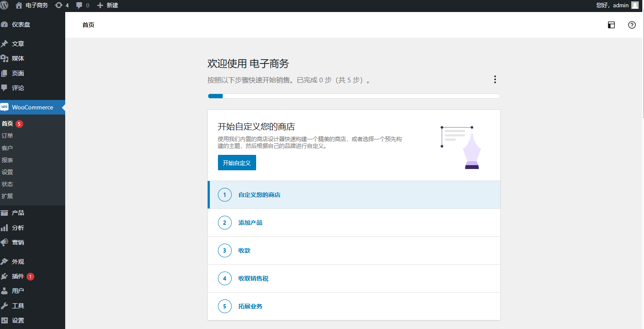
Task: Click the 文章 pushpin icon
Action: tap(4, 44)
